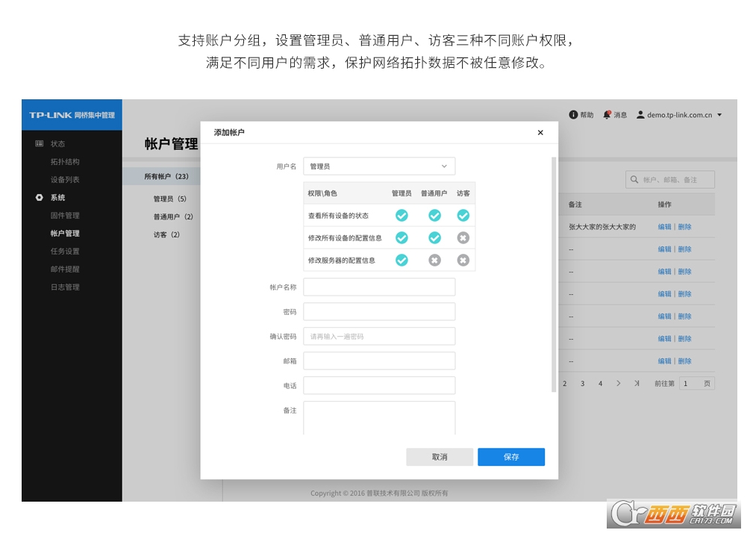The width and height of the screenshot is (756, 536).
Task: Click the 确认密码 password confirmation field
Action: (379, 336)
